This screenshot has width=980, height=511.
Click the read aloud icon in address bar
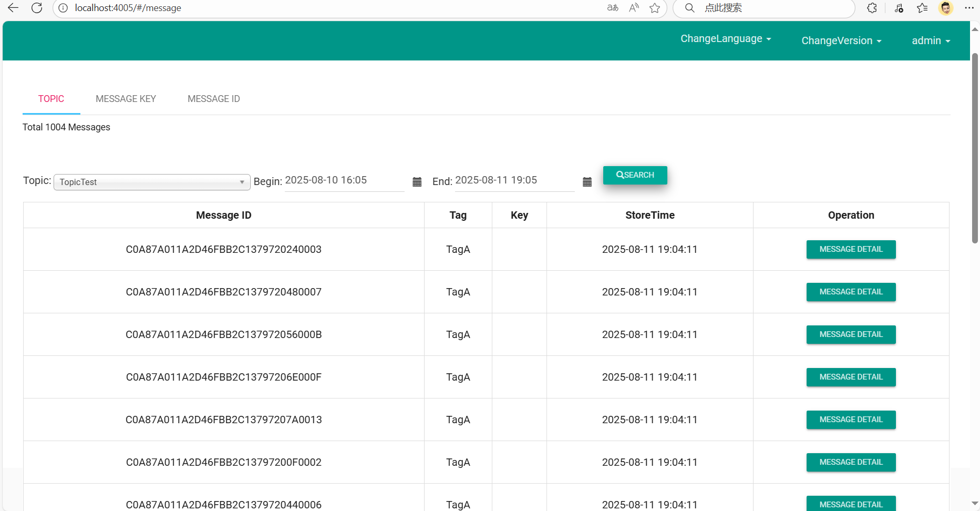634,8
